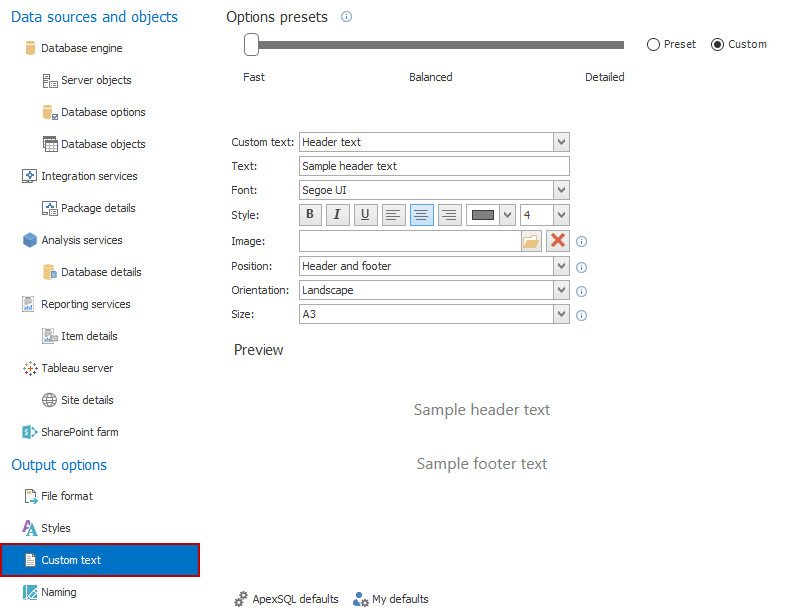Open SharePoint farm settings
The width and height of the screenshot is (796, 615).
tap(80, 432)
